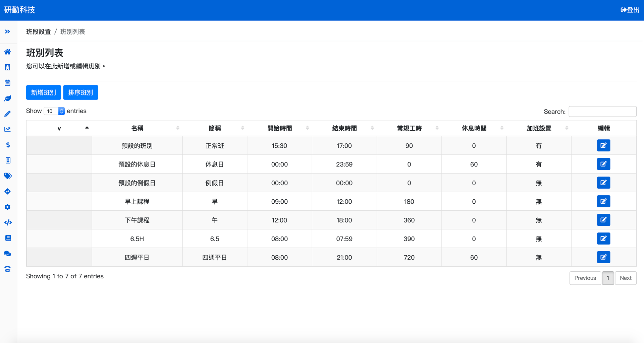
Task: Open the tags icon in the sidebar
Action: [7, 176]
